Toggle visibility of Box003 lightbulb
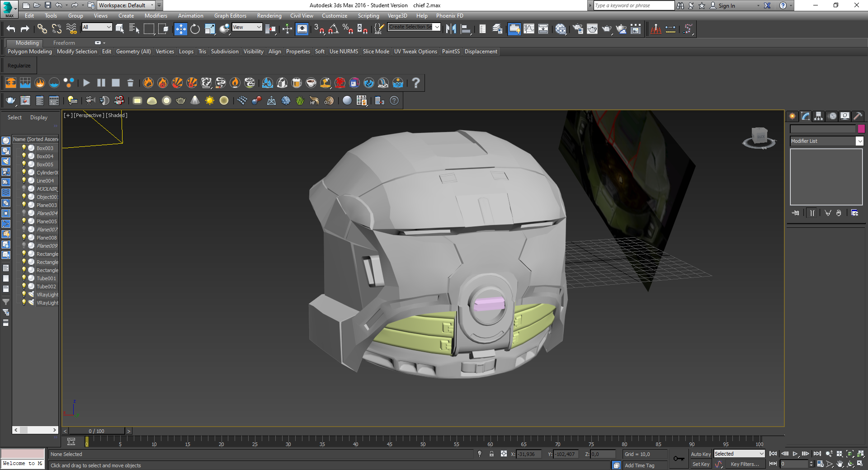 tap(24, 148)
